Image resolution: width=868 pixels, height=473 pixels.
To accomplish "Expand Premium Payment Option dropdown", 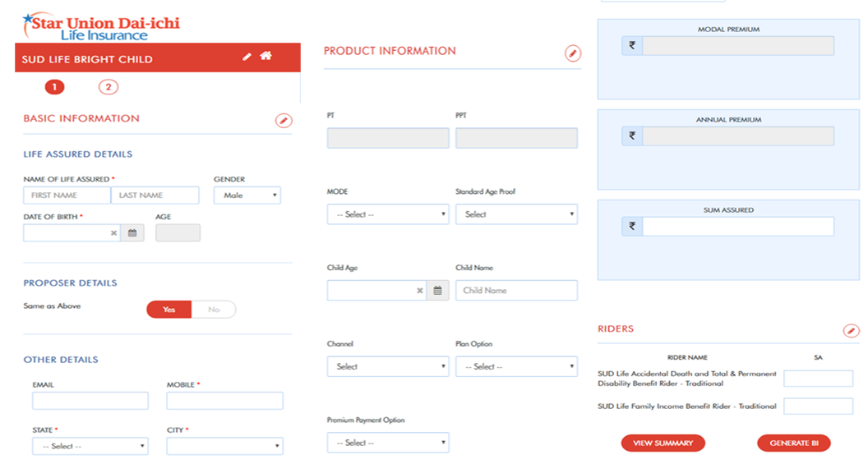I will (x=387, y=443).
